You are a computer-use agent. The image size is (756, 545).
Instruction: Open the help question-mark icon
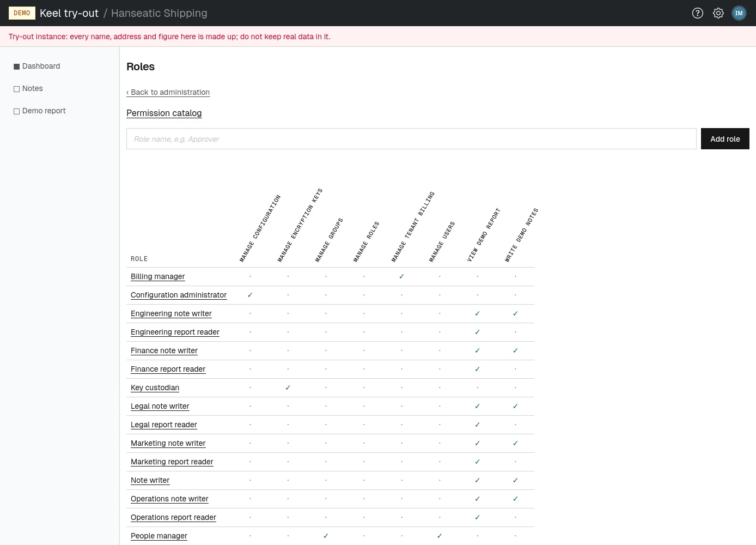698,13
